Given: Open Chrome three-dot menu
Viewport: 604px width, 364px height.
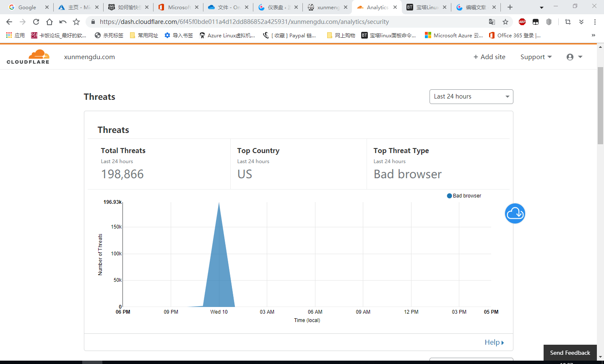Looking at the screenshot, I should (595, 22).
